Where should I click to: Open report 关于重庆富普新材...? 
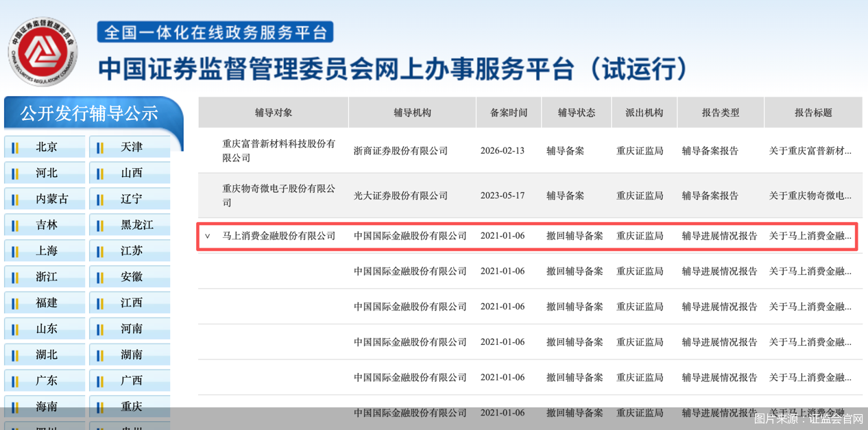(810, 151)
